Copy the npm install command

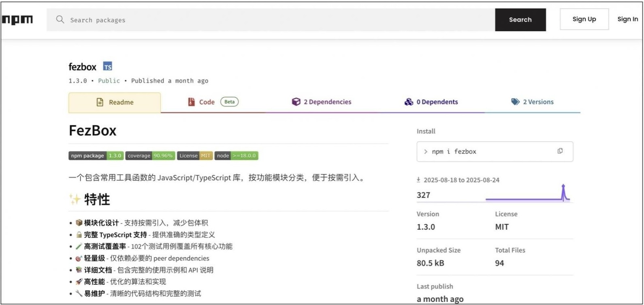(x=560, y=151)
